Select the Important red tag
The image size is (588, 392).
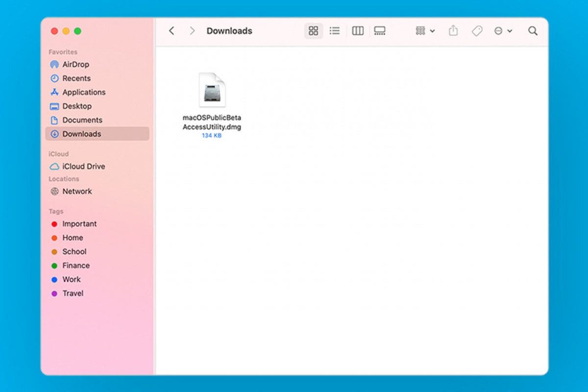coord(79,224)
